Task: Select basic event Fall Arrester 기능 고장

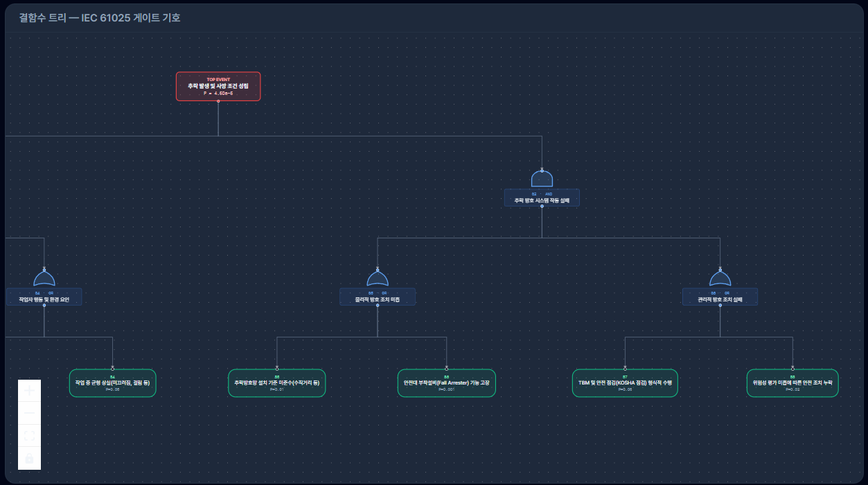Action: click(x=446, y=383)
